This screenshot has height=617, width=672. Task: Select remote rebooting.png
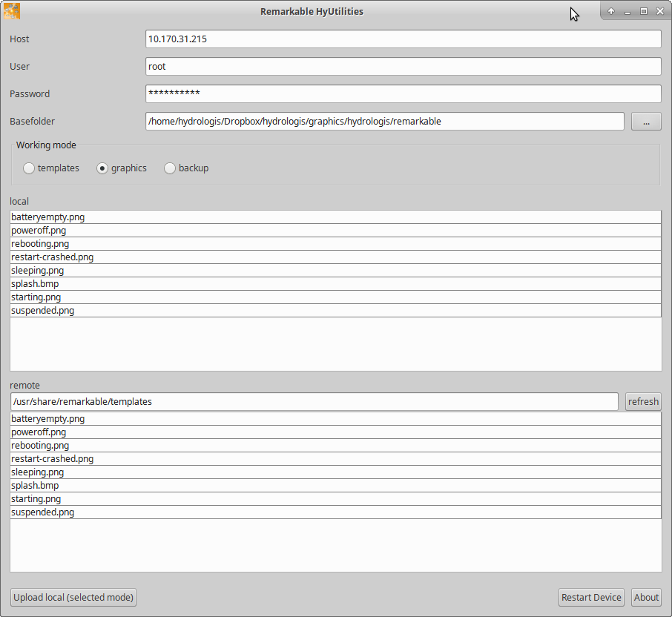pos(335,445)
